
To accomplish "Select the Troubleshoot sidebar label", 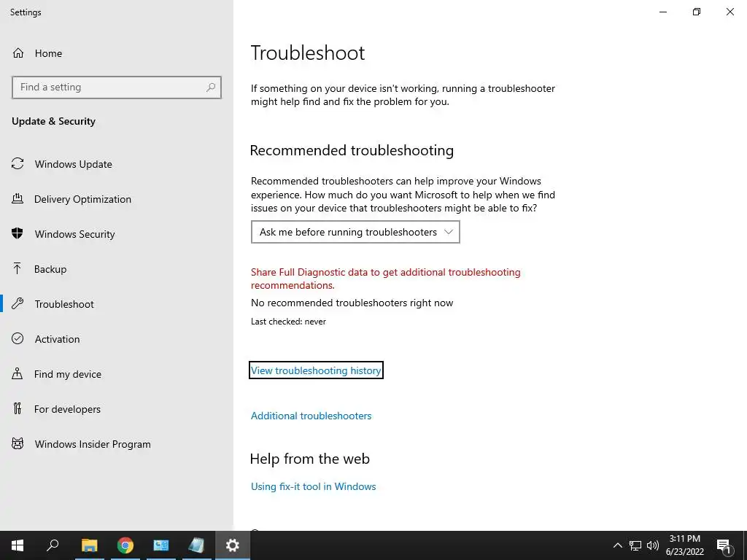I will (64, 304).
